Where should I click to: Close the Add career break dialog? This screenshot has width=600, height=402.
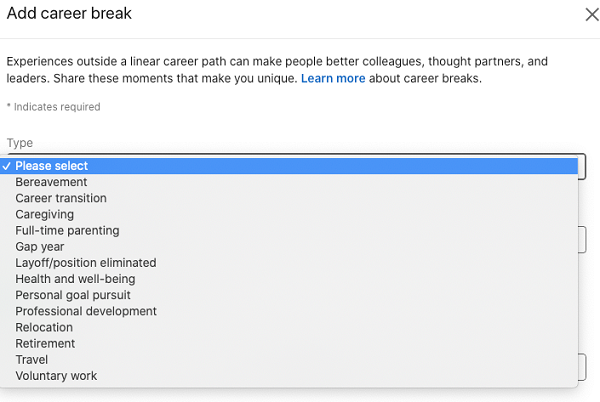(592, 15)
